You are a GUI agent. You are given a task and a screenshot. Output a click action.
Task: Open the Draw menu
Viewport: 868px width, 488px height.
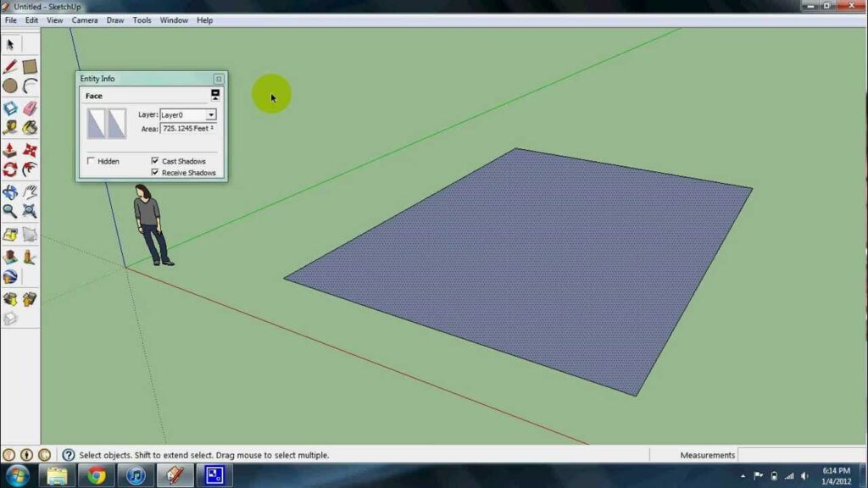tap(115, 20)
